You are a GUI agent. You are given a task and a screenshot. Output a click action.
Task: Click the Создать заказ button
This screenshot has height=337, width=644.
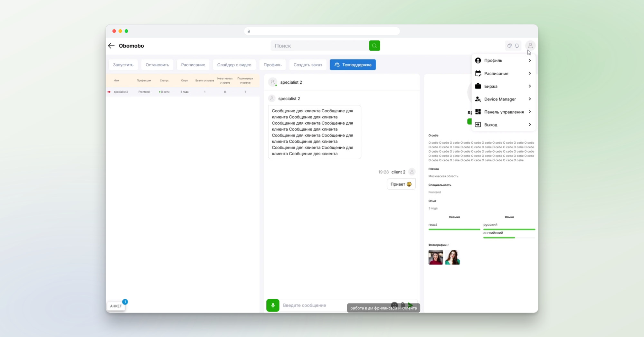point(308,65)
